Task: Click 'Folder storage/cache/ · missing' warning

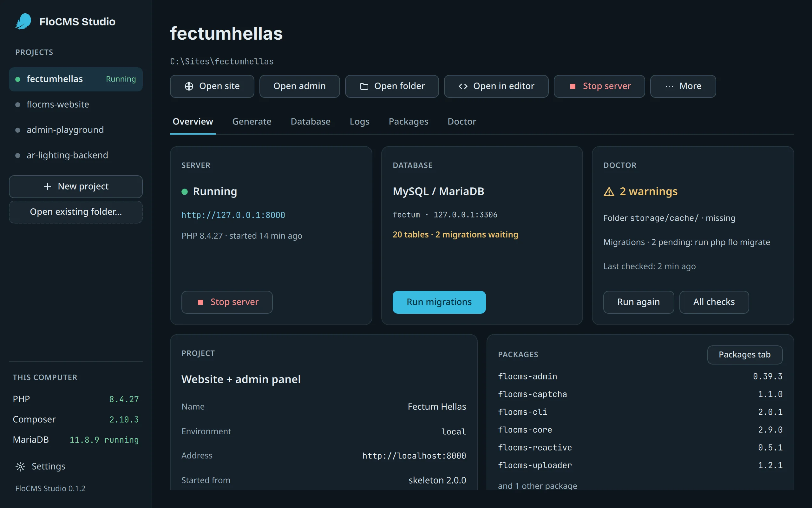Action: tap(669, 218)
